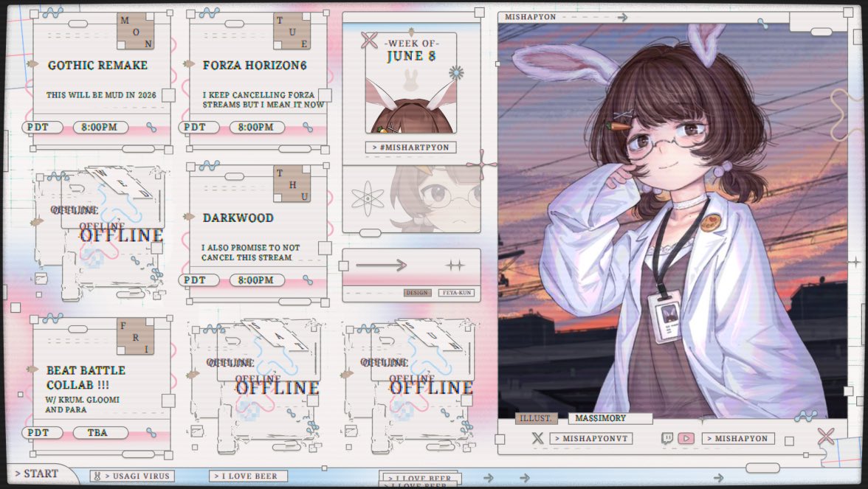Click the ILLUST. label
Screen dimensions: 868x489
[536, 418]
